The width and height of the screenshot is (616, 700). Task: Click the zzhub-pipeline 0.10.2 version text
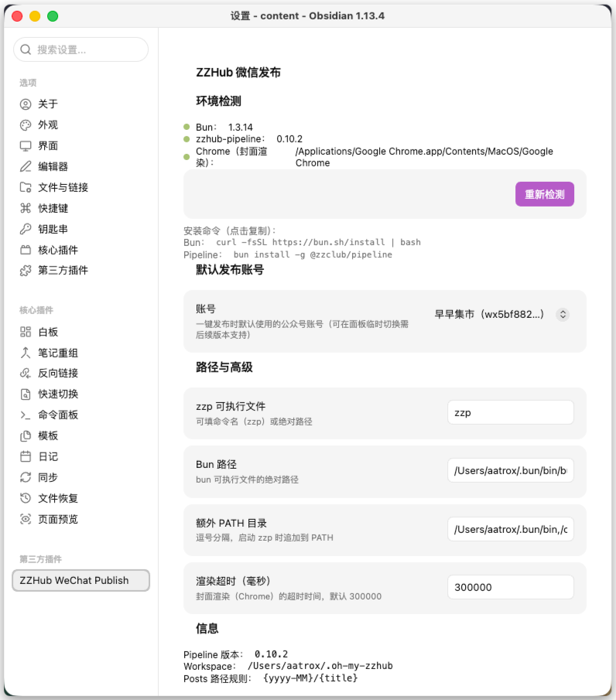[289, 138]
